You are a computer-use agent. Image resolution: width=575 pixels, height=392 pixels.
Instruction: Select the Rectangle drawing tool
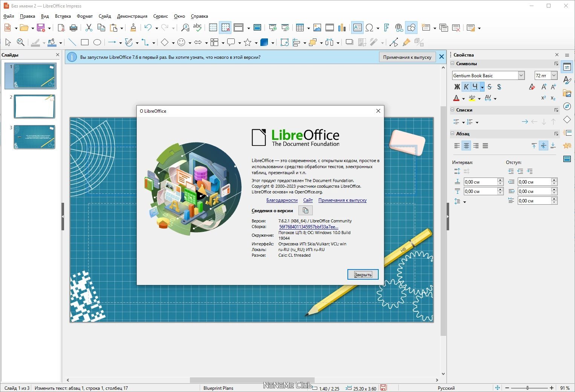pyautogui.click(x=85, y=42)
